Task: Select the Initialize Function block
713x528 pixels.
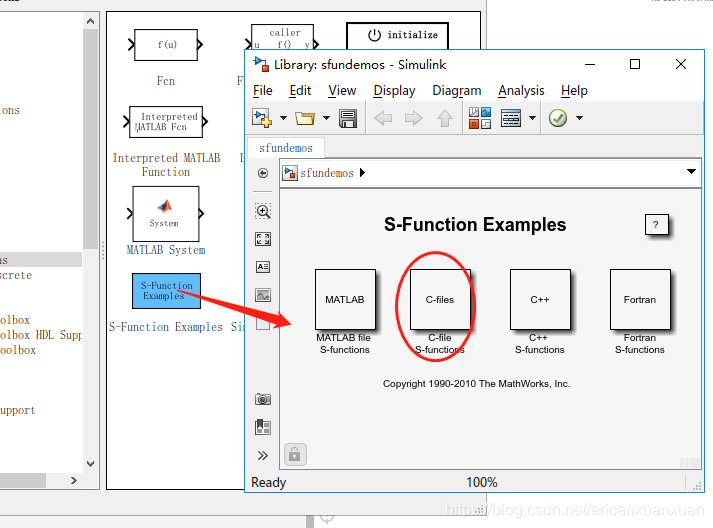Action: 398,35
